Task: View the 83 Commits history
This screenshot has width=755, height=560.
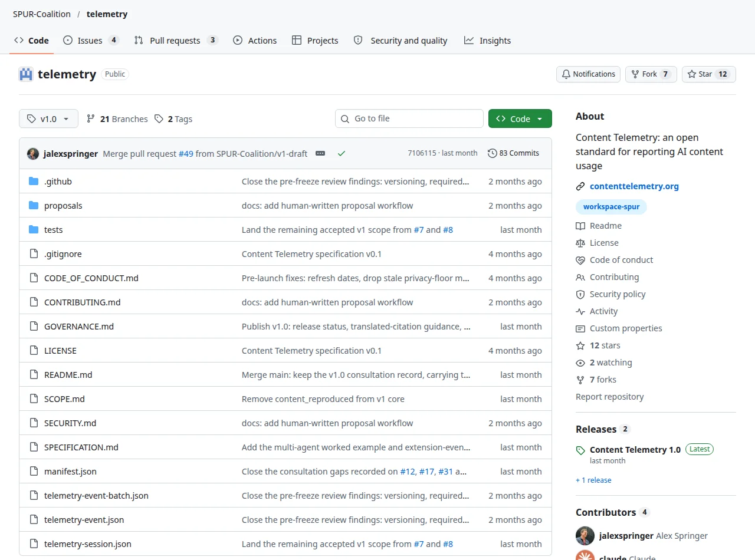Action: (514, 153)
